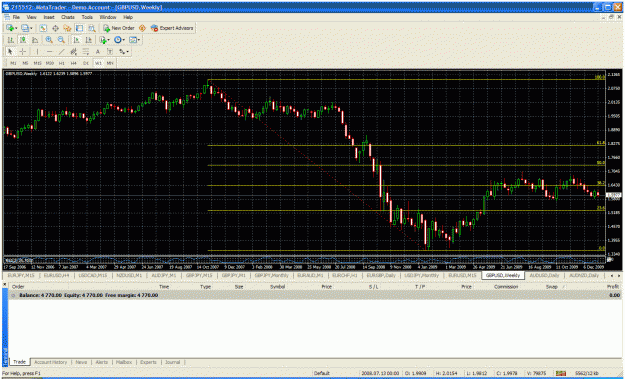Open the Alerts terminal tab
625x379 pixels.
tap(102, 362)
